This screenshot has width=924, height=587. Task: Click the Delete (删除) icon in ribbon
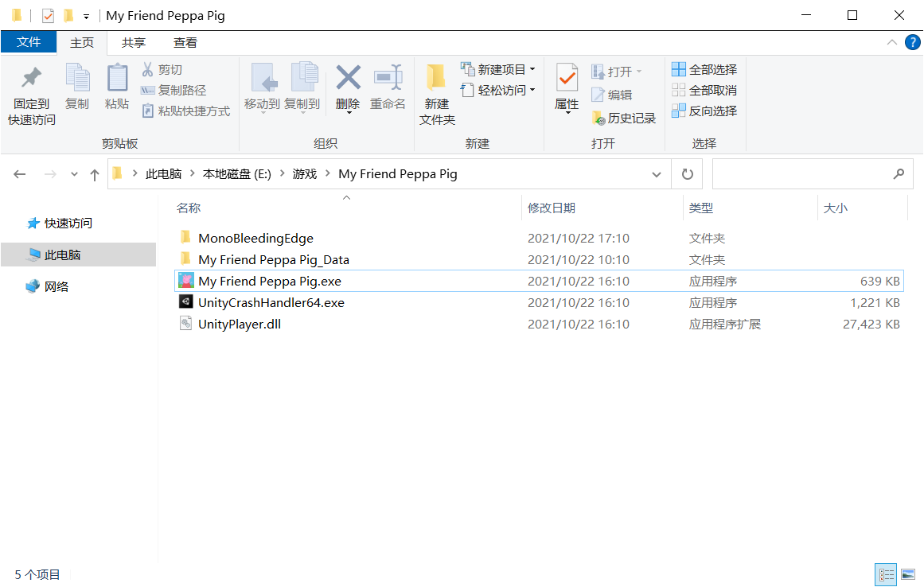pos(348,78)
